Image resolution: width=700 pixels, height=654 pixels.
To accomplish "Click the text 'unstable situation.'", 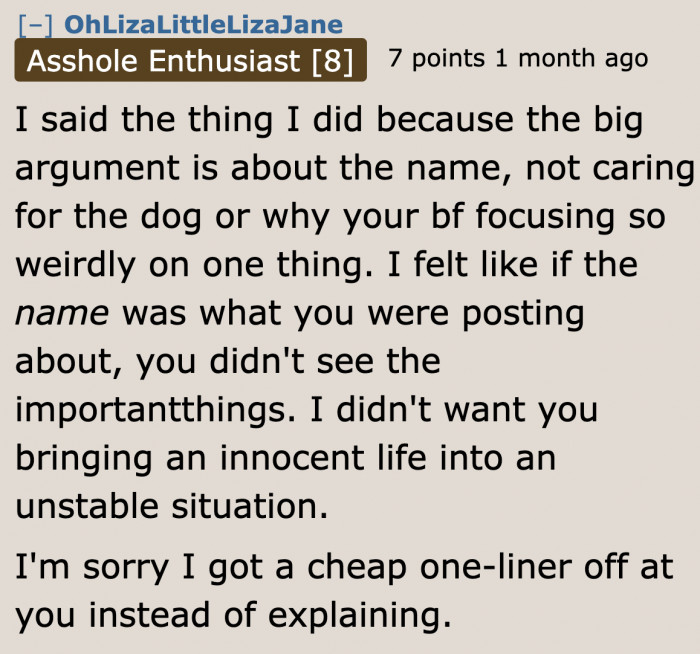I will (171, 505).
